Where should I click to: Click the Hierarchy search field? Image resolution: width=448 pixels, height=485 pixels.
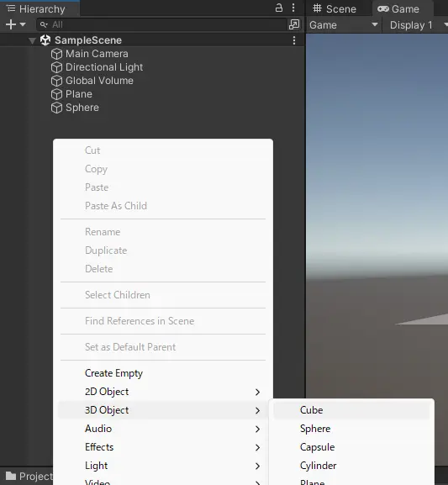click(161, 24)
